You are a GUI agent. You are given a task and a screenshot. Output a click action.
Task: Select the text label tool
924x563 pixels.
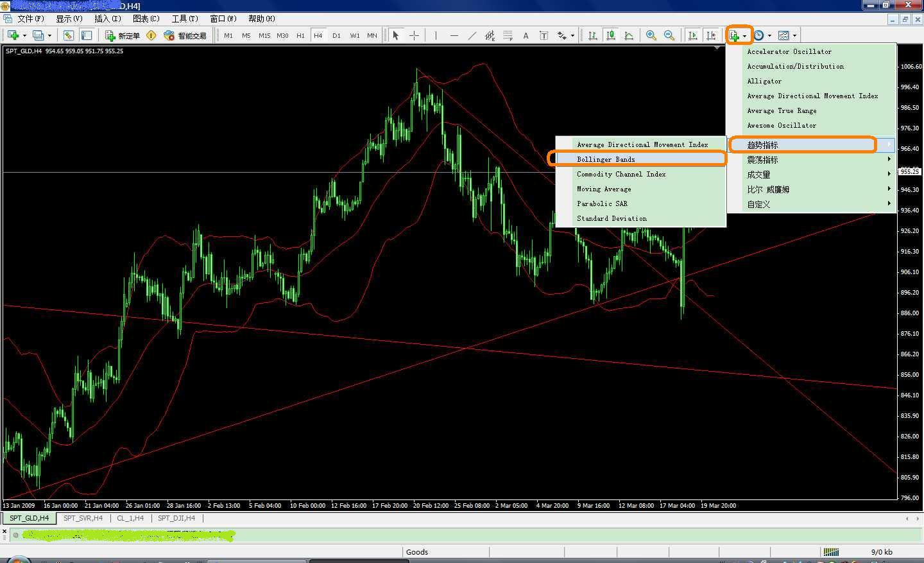pyautogui.click(x=543, y=35)
